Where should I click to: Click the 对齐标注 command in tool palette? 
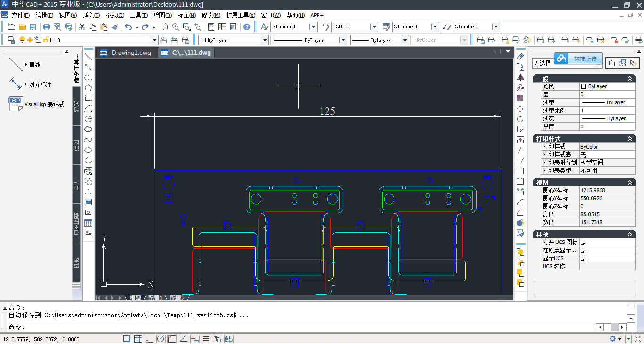click(x=40, y=85)
